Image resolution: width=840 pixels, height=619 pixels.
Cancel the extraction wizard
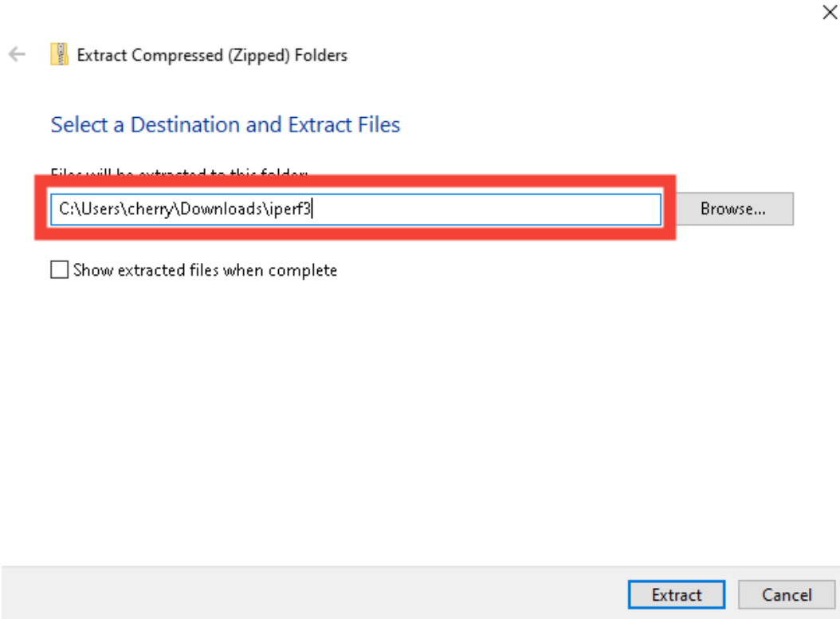[x=786, y=594]
